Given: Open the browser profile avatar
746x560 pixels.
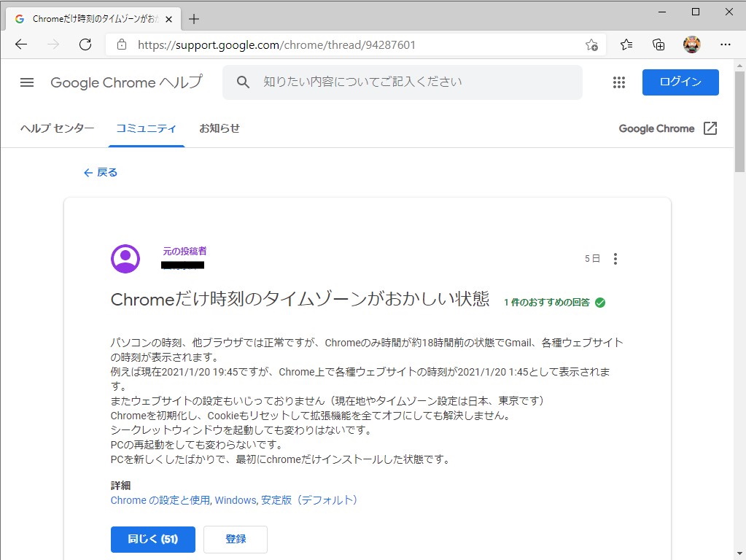Looking at the screenshot, I should 691,44.
